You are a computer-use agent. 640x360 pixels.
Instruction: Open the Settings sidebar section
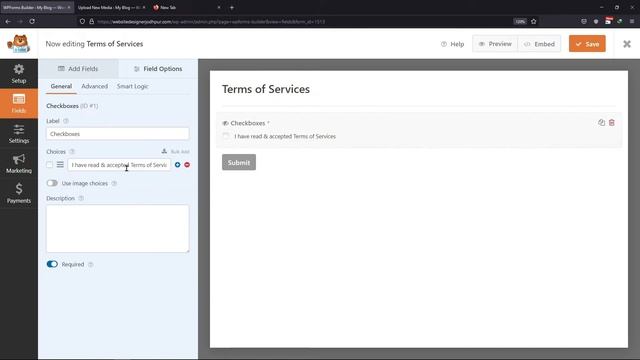click(x=19, y=134)
